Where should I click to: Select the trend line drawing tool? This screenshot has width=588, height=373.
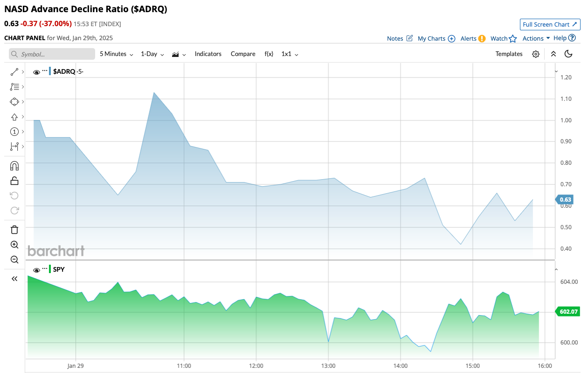(14, 72)
